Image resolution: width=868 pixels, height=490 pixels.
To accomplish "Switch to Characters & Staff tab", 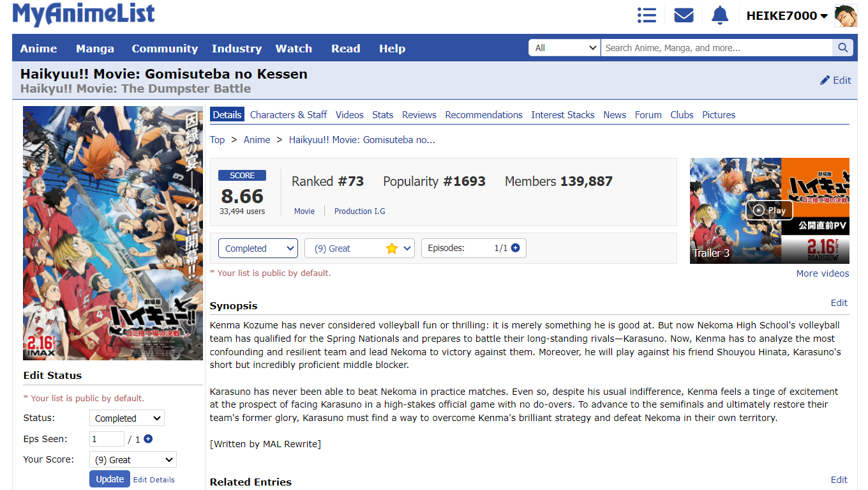I will pos(288,115).
